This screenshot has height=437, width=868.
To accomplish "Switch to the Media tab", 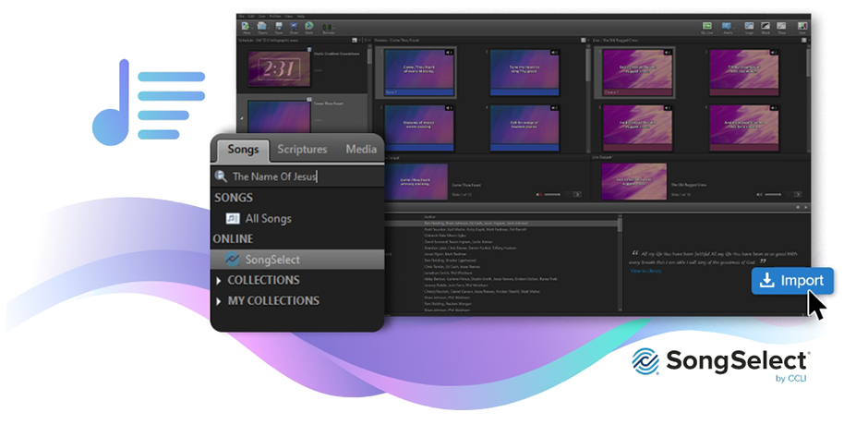I will point(361,150).
